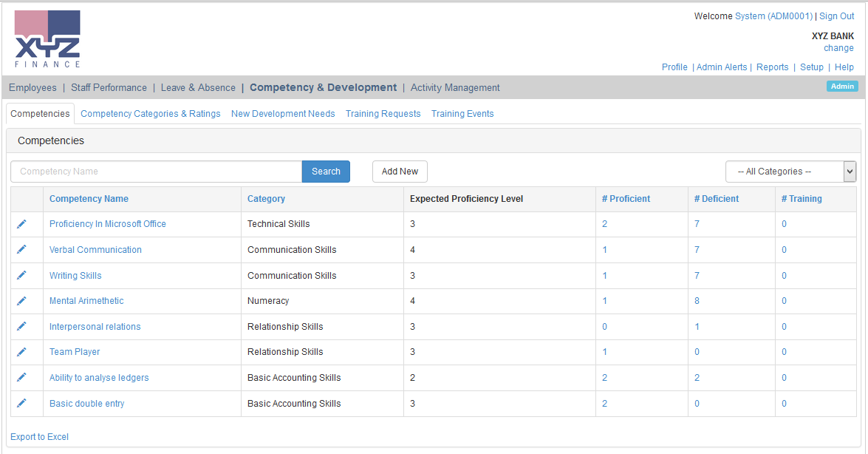The image size is (868, 454).
Task: Click proficient count for Basic double entry
Action: click(x=604, y=404)
